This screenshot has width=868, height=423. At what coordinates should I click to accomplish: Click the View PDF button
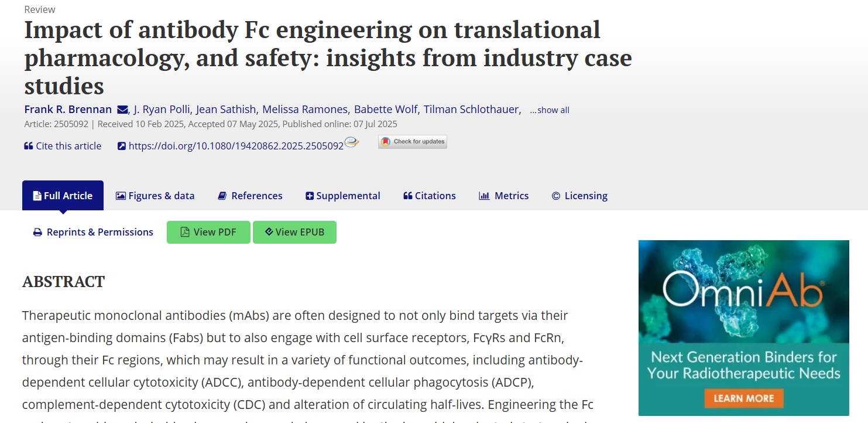coord(208,232)
